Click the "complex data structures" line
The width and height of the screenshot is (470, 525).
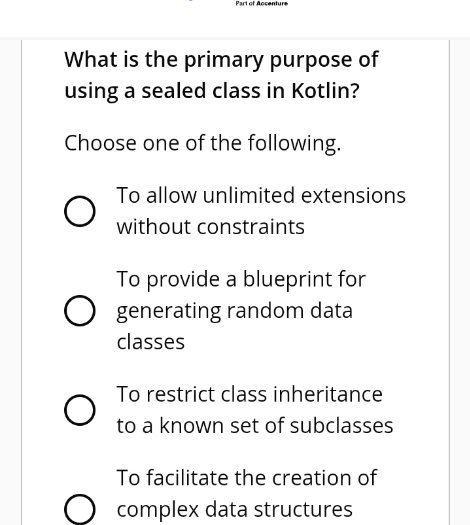click(x=234, y=510)
